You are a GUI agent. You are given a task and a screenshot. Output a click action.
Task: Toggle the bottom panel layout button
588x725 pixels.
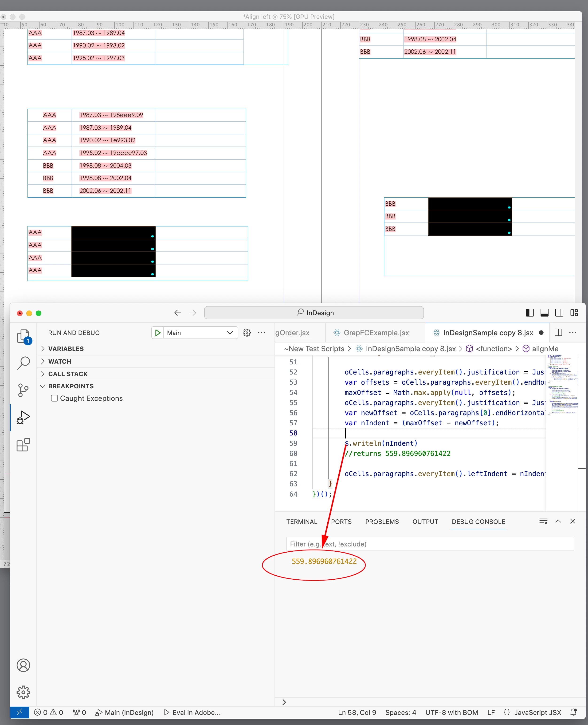point(544,313)
